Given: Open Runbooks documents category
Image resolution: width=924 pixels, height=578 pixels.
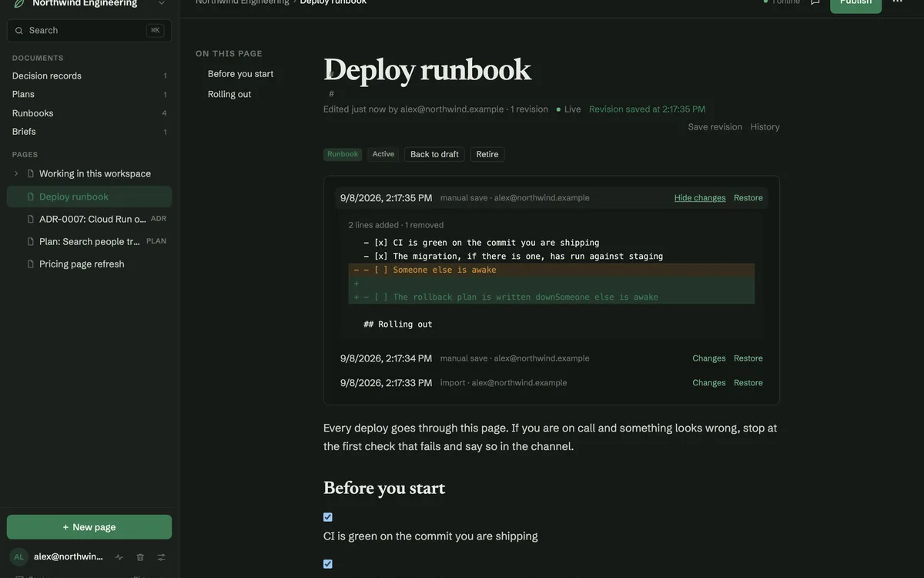Looking at the screenshot, I should [x=89, y=113].
